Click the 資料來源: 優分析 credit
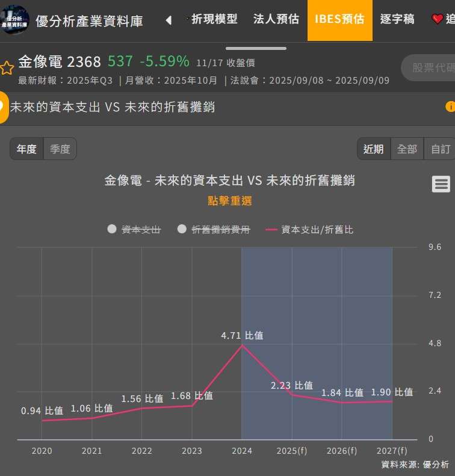 415,464
